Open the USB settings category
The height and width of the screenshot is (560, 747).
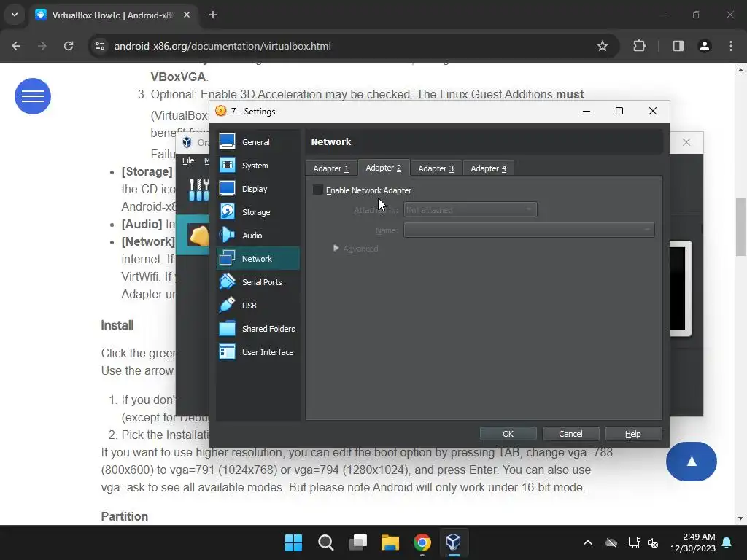tap(258, 306)
